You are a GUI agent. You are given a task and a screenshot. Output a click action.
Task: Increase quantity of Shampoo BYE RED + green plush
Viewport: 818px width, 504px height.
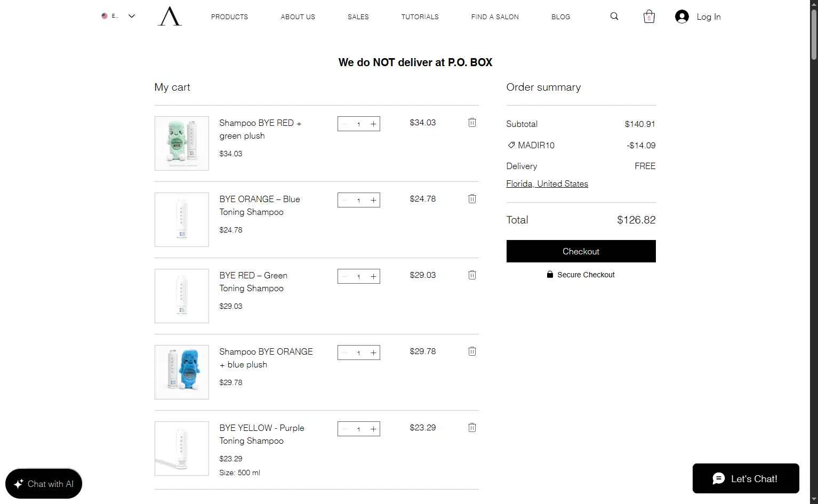[x=373, y=124]
